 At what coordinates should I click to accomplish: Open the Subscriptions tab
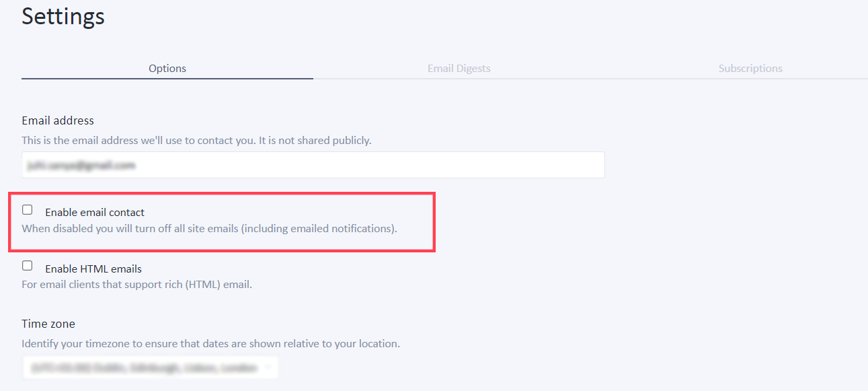click(750, 68)
